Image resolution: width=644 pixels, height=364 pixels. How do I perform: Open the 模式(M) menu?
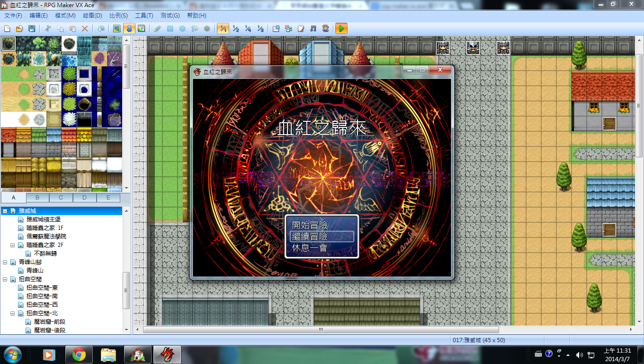pos(65,16)
